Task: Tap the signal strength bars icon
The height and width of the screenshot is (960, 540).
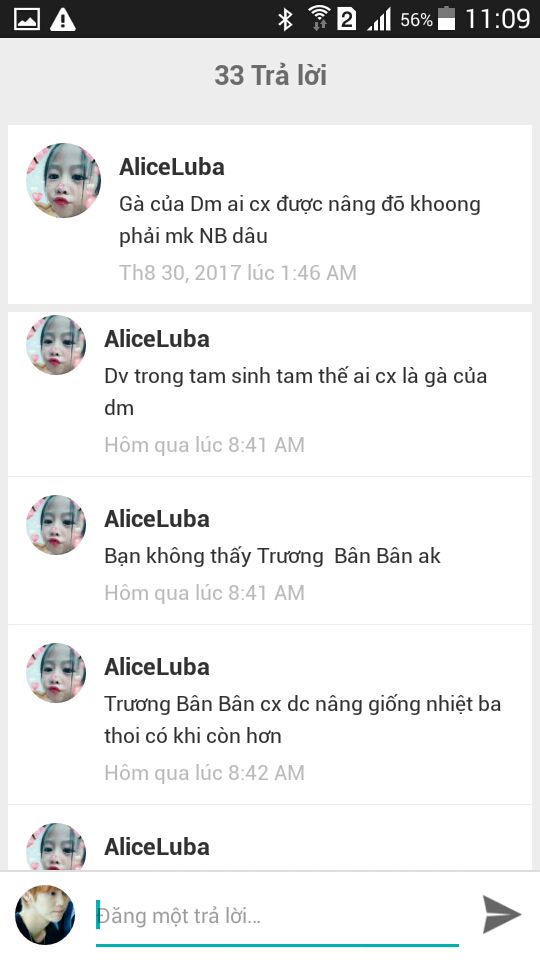Action: click(x=379, y=20)
